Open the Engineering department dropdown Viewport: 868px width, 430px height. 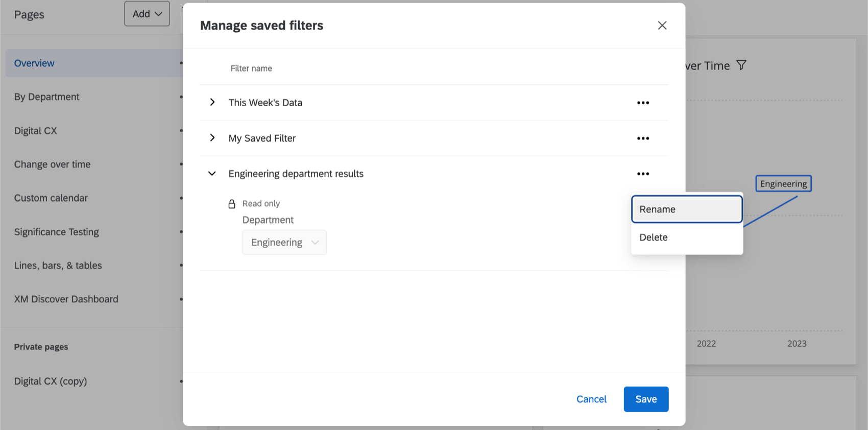[x=284, y=243]
